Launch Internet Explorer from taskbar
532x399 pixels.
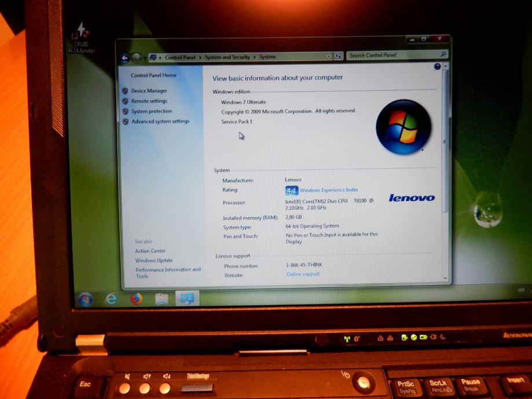point(111,299)
